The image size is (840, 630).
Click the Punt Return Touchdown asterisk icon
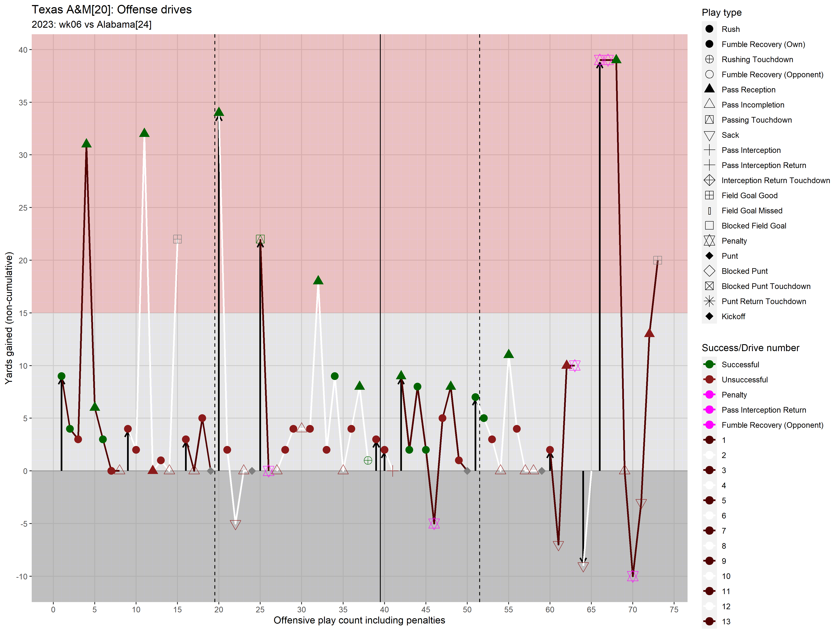pos(709,301)
